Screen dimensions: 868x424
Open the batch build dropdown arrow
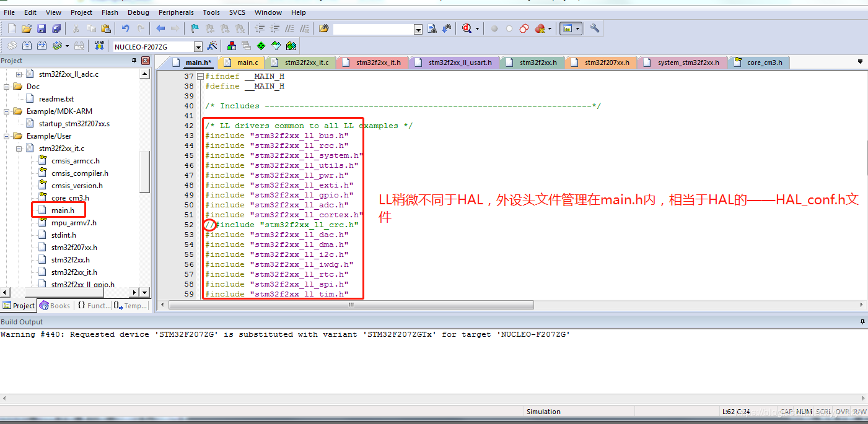tap(68, 46)
